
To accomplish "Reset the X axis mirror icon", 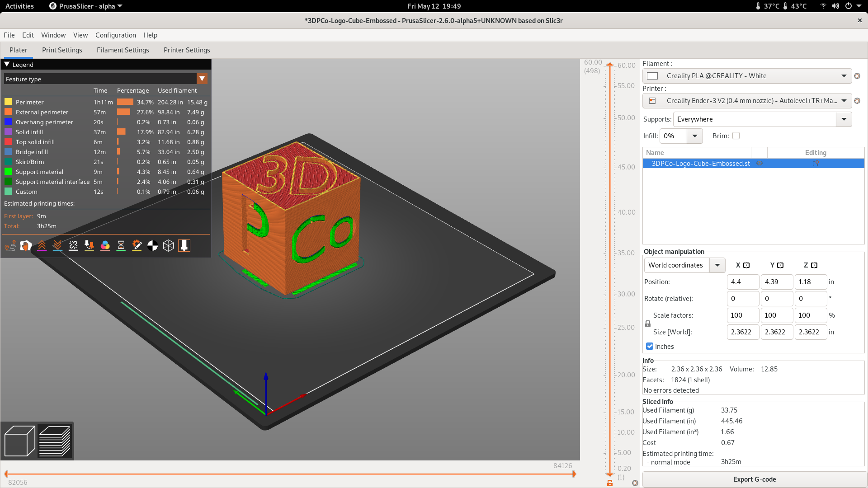I will click(746, 266).
